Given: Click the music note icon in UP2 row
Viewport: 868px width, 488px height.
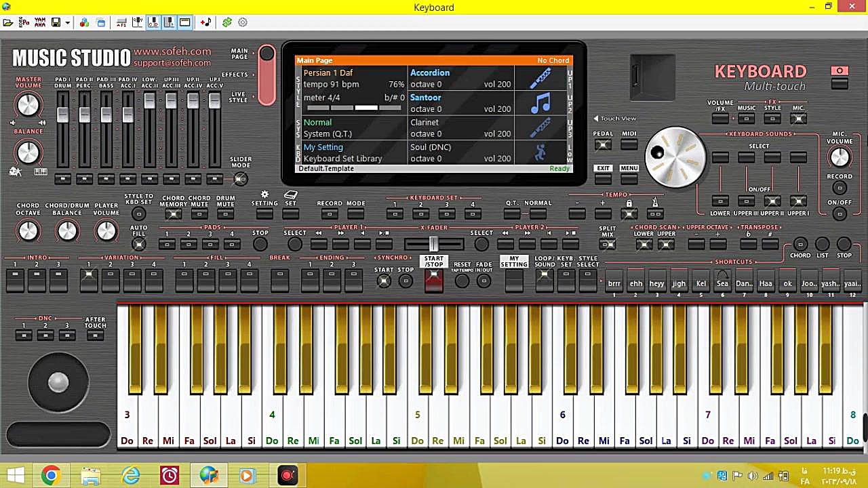Looking at the screenshot, I should tap(540, 103).
